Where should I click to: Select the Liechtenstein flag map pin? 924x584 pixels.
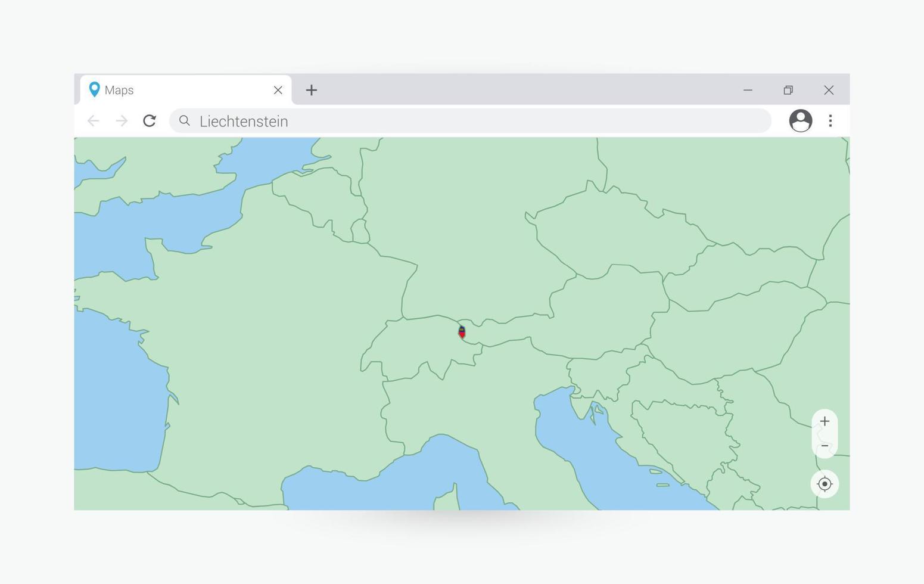462,332
